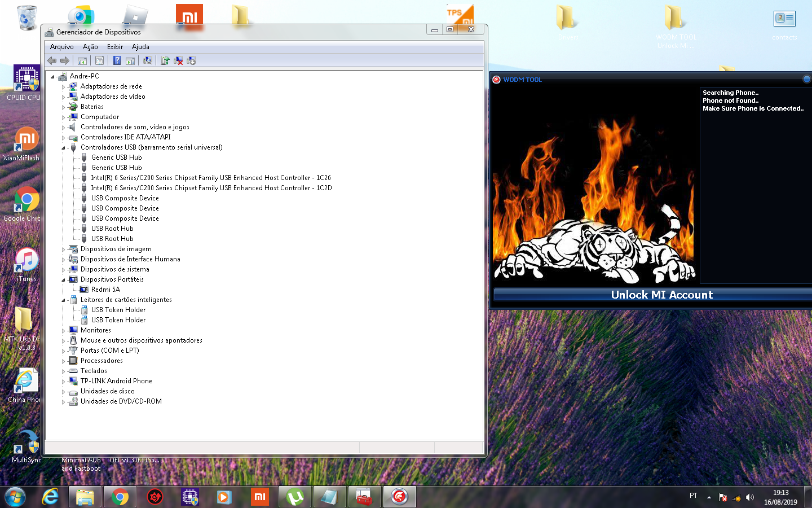Open the Exibir menu

click(115, 47)
